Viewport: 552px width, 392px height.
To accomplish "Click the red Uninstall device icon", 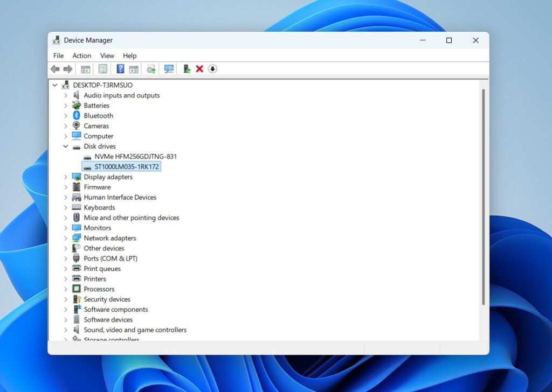I will point(199,68).
